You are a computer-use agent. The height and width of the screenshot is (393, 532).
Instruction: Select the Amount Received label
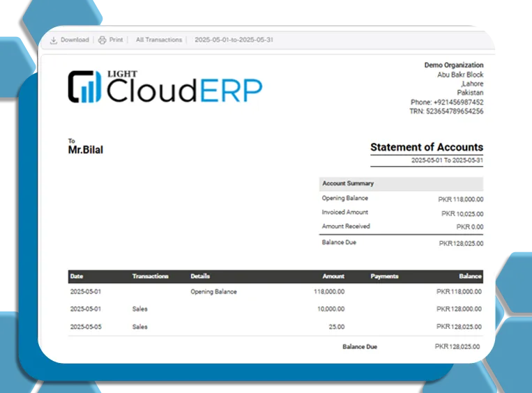coord(346,226)
